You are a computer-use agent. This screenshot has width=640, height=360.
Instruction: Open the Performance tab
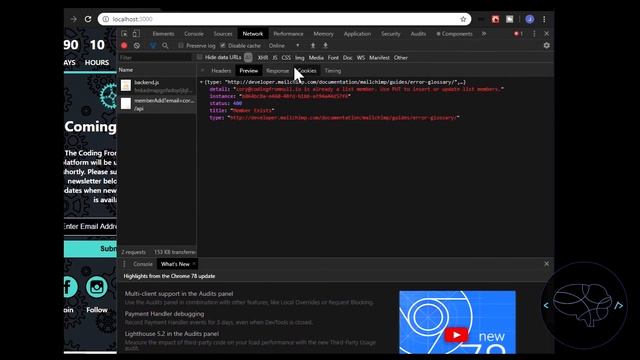coord(288,34)
